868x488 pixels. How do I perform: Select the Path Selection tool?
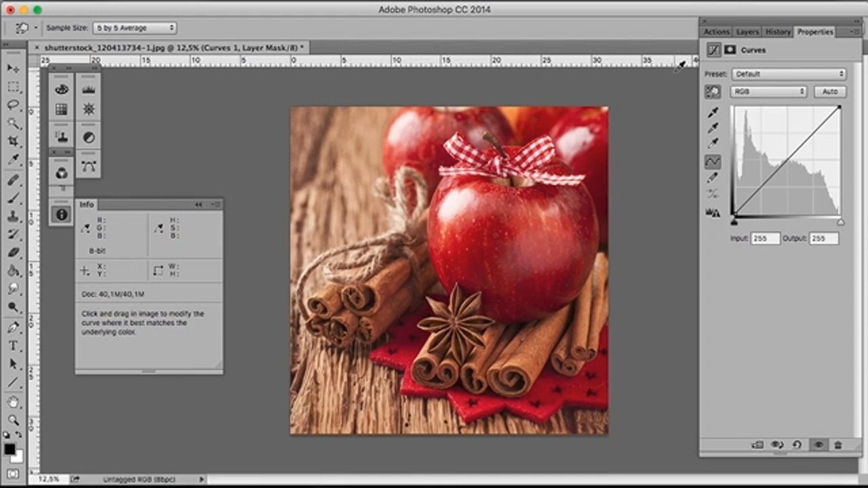[x=13, y=364]
